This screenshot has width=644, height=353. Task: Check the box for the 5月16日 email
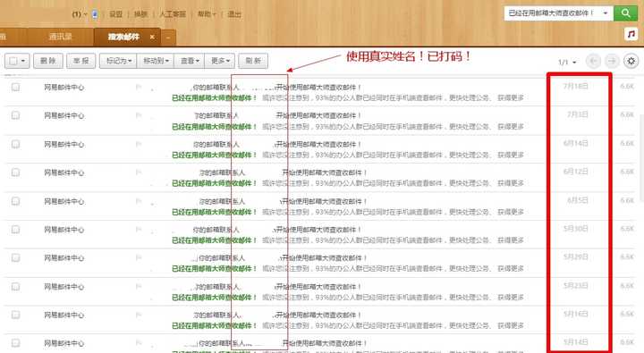click(x=15, y=315)
